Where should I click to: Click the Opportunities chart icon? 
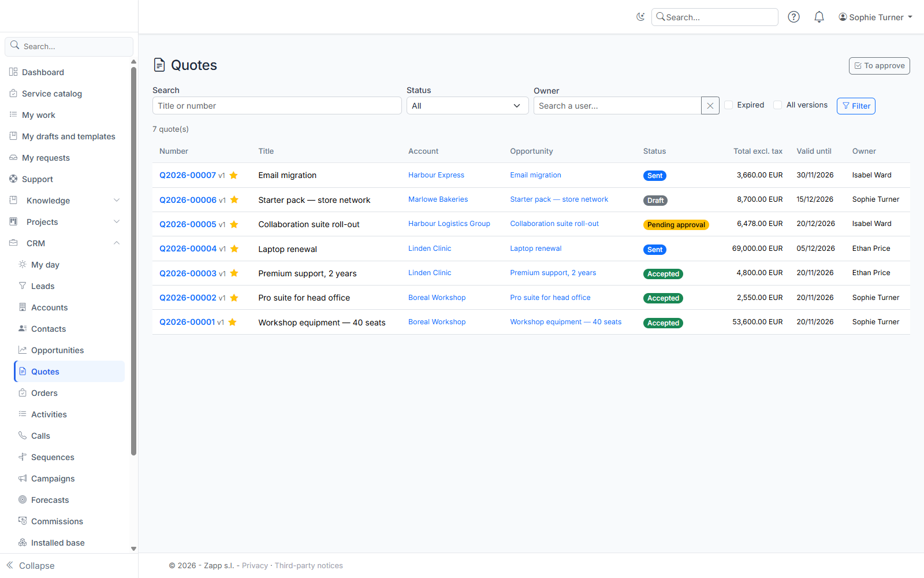(23, 350)
